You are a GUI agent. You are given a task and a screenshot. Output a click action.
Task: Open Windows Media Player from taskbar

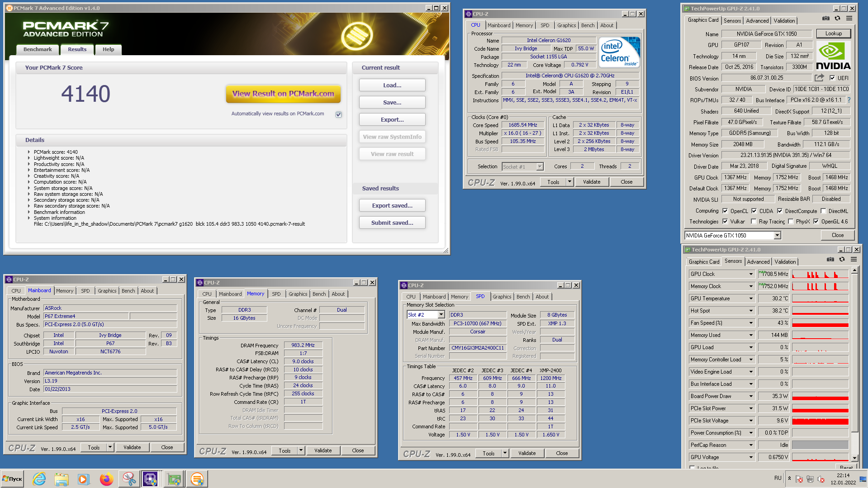pos(83,479)
